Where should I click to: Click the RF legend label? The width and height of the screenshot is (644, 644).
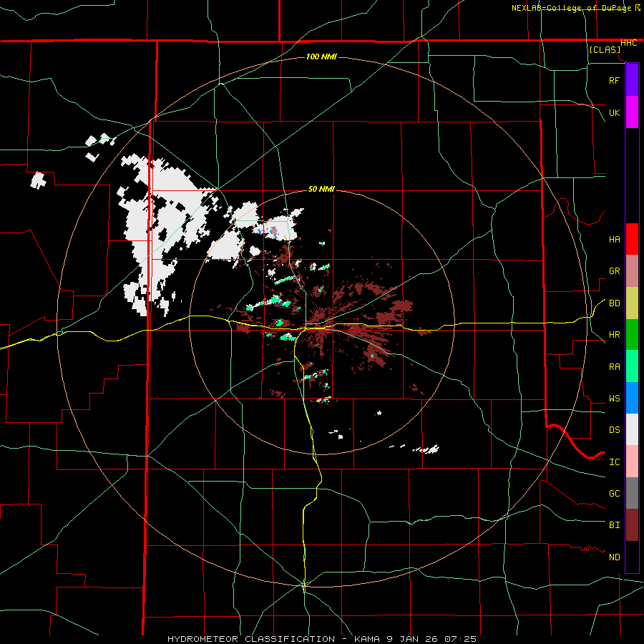point(614,80)
